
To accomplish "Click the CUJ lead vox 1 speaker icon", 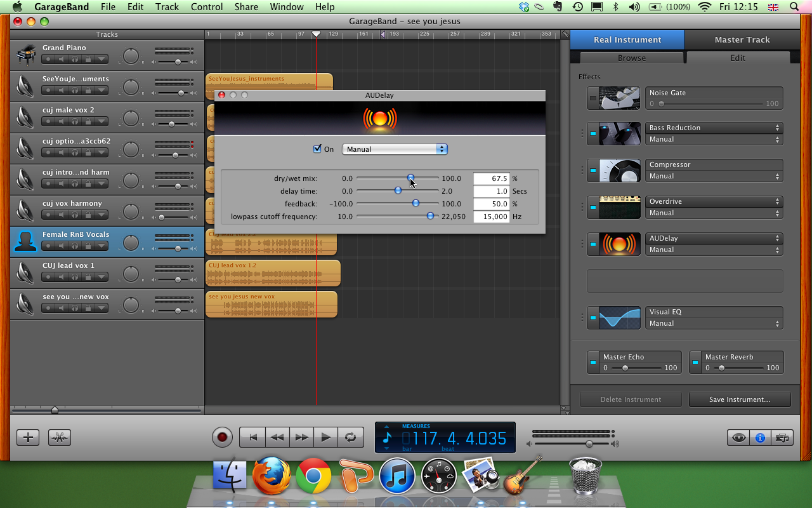I will 25,273.
